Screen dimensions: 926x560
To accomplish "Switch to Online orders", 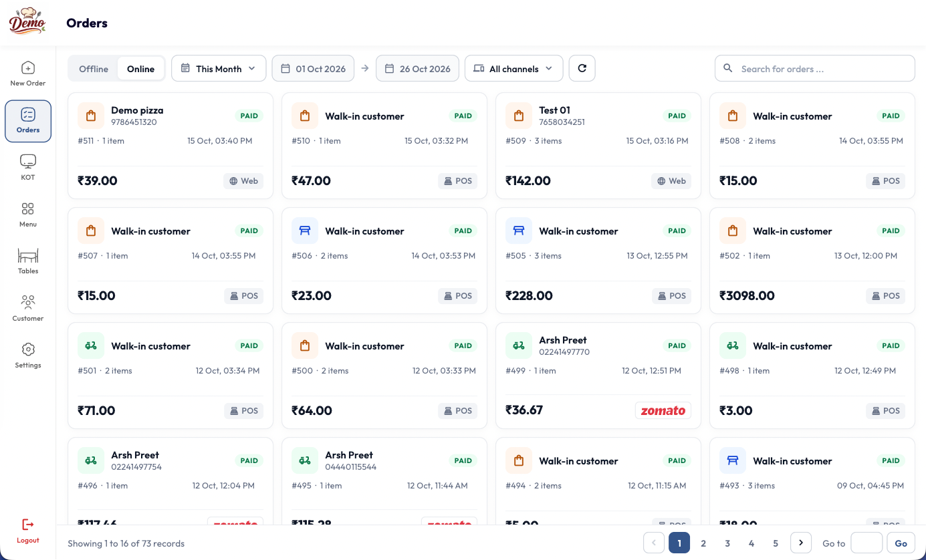I will point(141,69).
